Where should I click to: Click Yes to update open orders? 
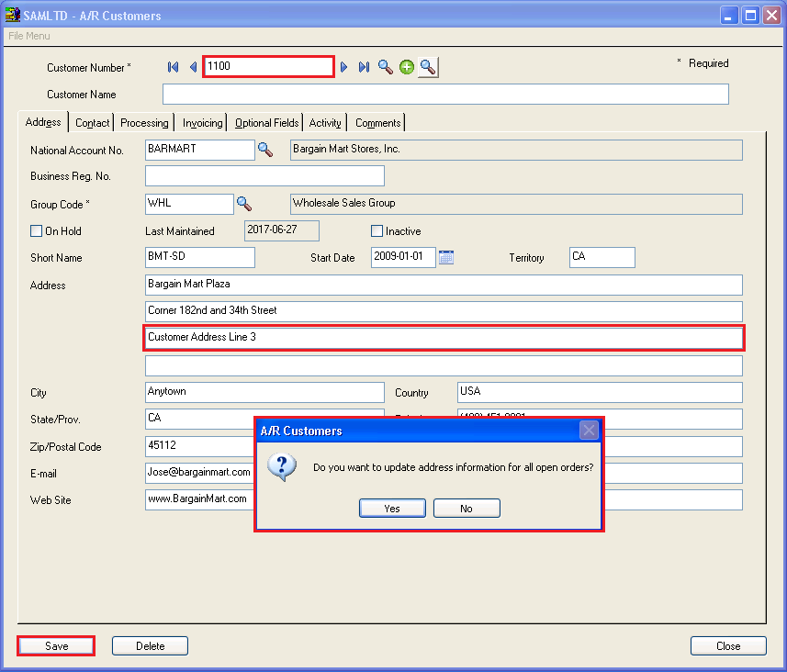(392, 509)
